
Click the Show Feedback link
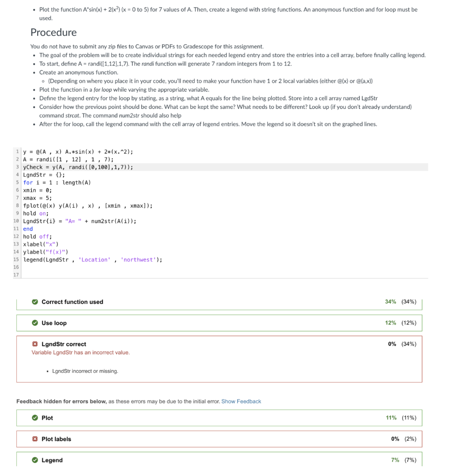241,401
